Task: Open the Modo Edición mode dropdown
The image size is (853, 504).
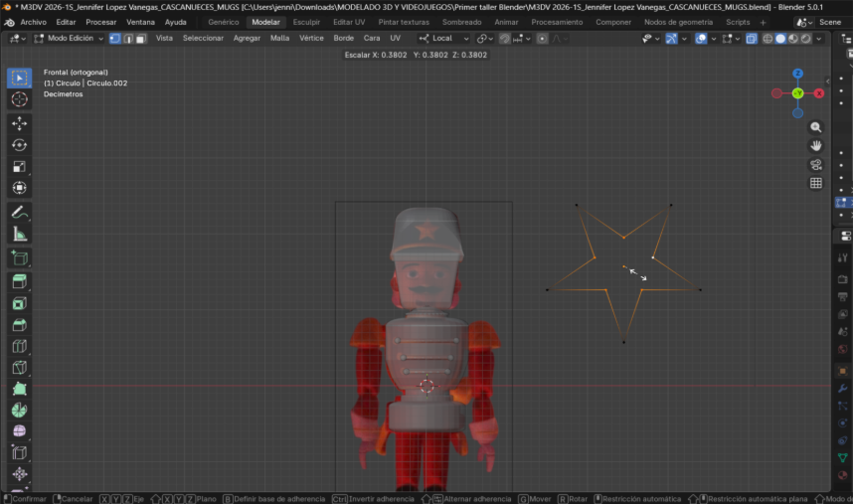Action: point(70,39)
